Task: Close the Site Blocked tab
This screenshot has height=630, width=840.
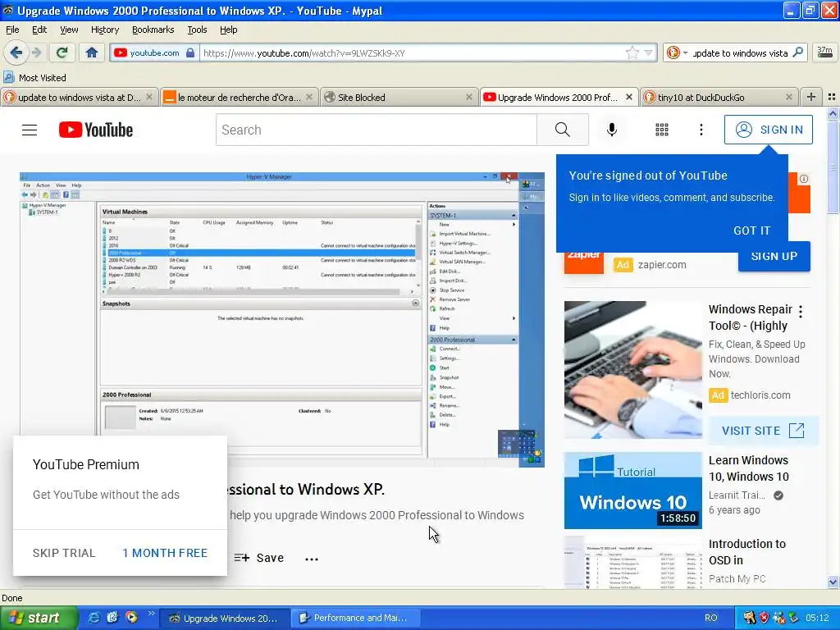Action: pyautogui.click(x=468, y=97)
